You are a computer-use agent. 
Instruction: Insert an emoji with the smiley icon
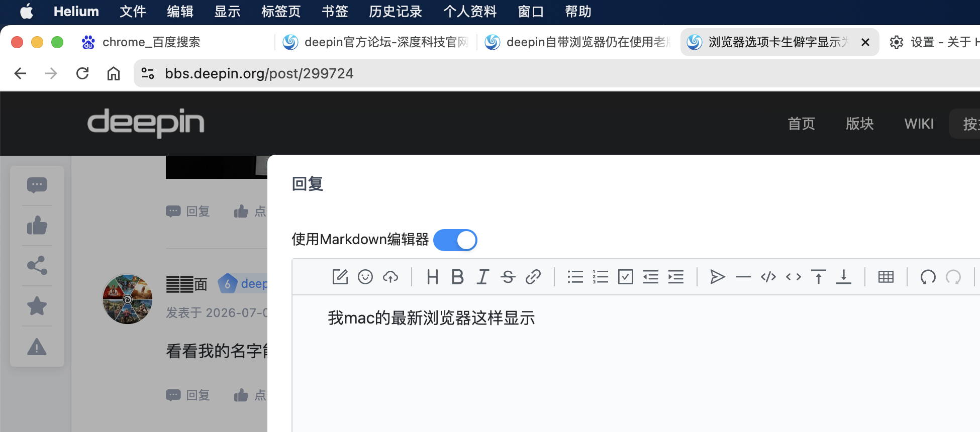(x=365, y=277)
